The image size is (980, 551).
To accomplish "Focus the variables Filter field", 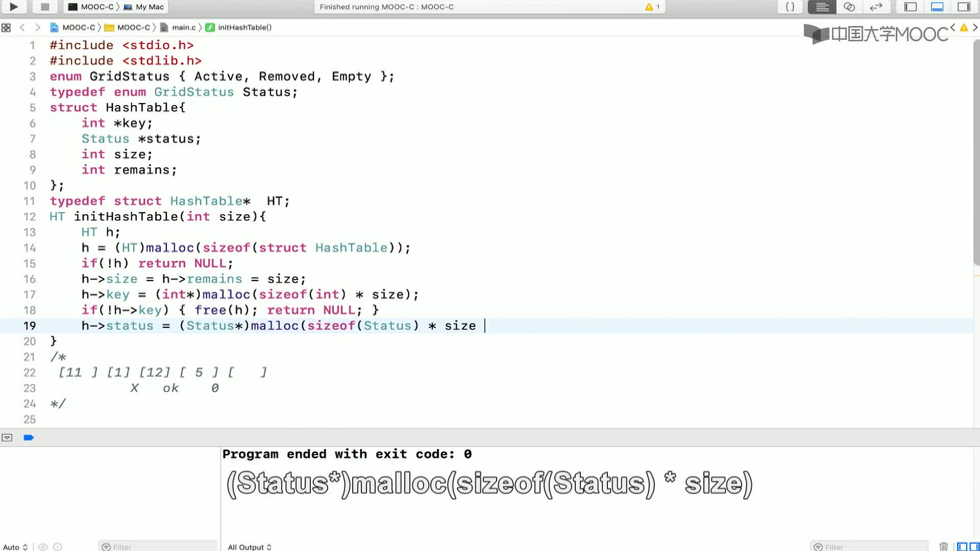I will click(158, 547).
